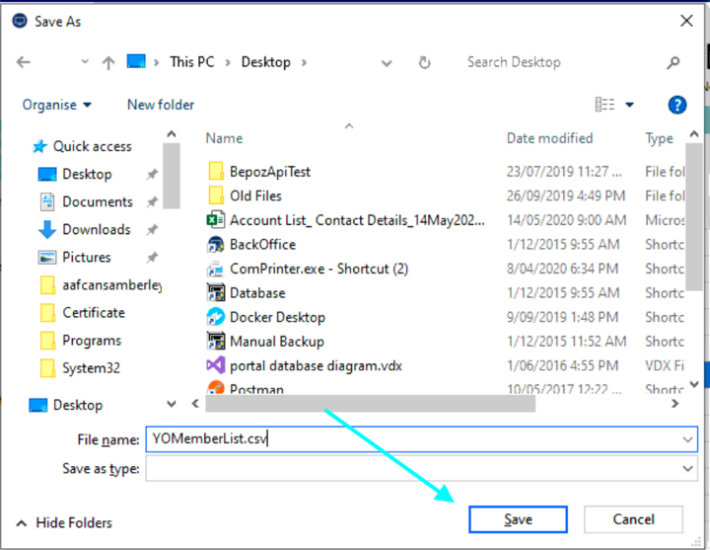Screen dimensions: 710x550
Task: Open the Downloads folder in Quick access
Action: [96, 229]
